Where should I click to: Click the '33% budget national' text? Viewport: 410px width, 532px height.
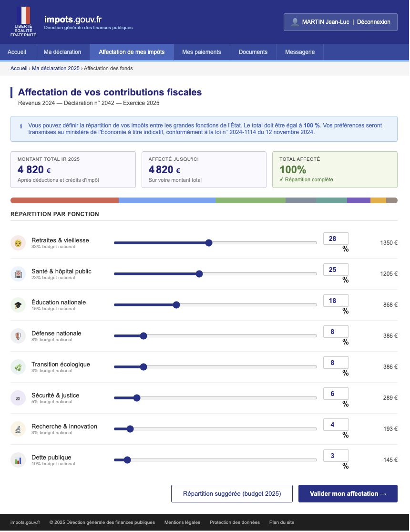[53, 247]
